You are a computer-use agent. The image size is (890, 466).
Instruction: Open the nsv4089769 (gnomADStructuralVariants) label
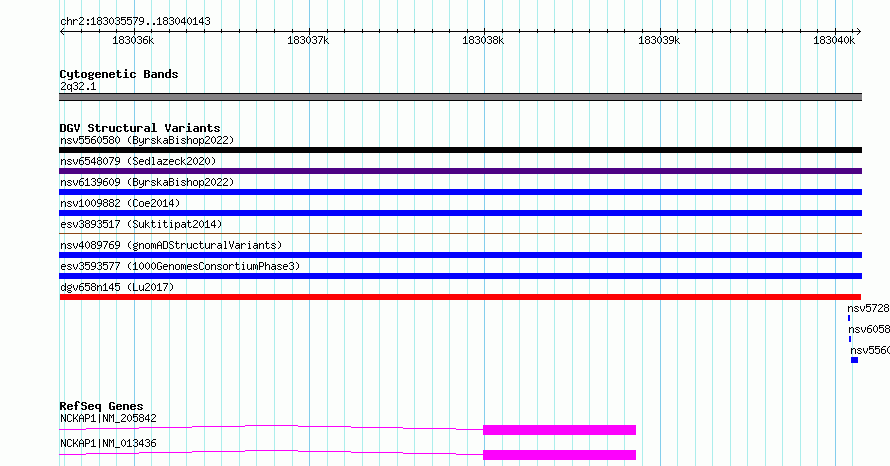pos(171,245)
